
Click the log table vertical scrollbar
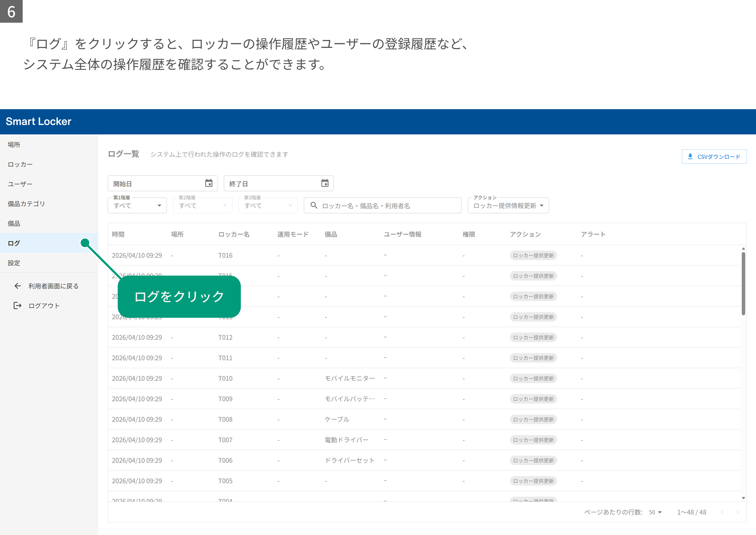click(x=743, y=284)
